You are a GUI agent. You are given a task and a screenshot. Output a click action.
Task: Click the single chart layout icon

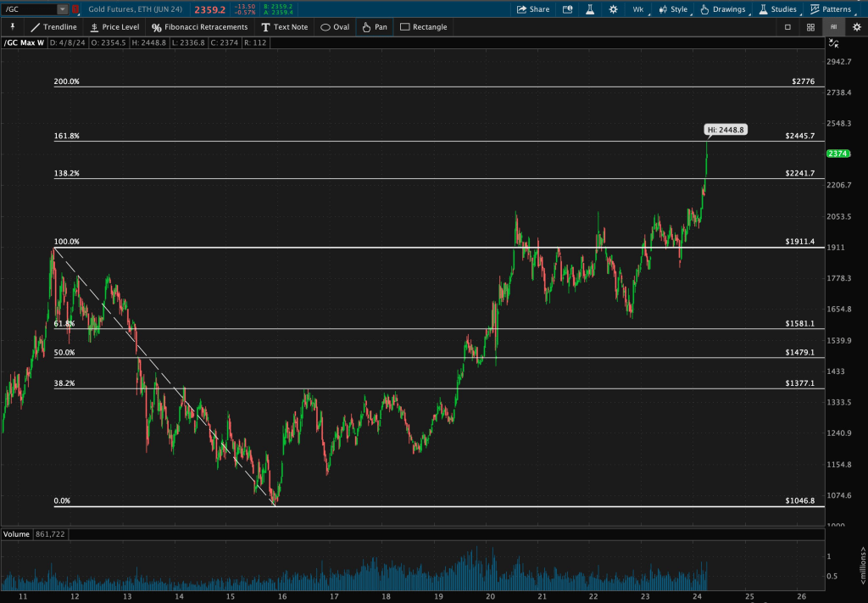[787, 26]
